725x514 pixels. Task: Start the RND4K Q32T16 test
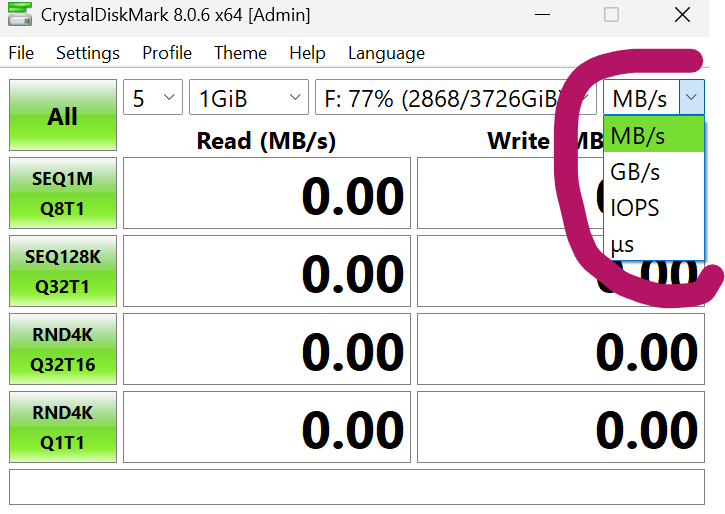point(63,349)
